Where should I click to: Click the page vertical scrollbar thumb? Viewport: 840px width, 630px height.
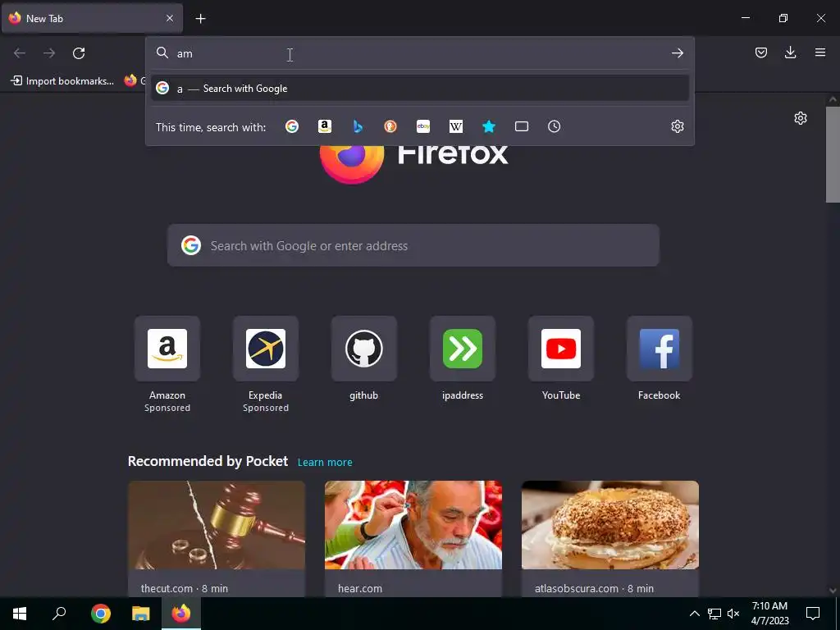[x=833, y=154]
